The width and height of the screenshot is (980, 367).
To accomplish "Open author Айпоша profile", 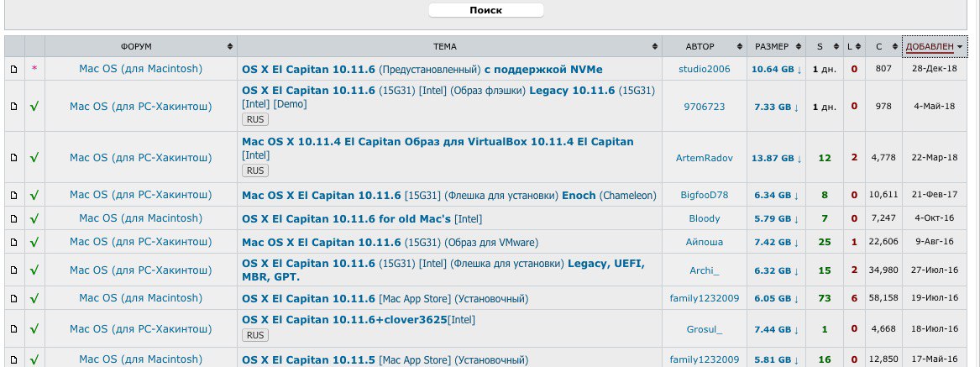I will [704, 242].
